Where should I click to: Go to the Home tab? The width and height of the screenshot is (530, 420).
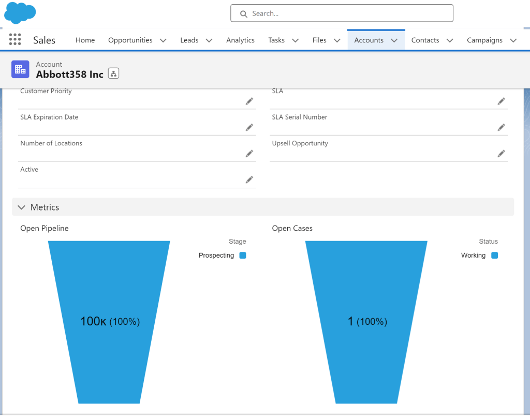coord(85,40)
